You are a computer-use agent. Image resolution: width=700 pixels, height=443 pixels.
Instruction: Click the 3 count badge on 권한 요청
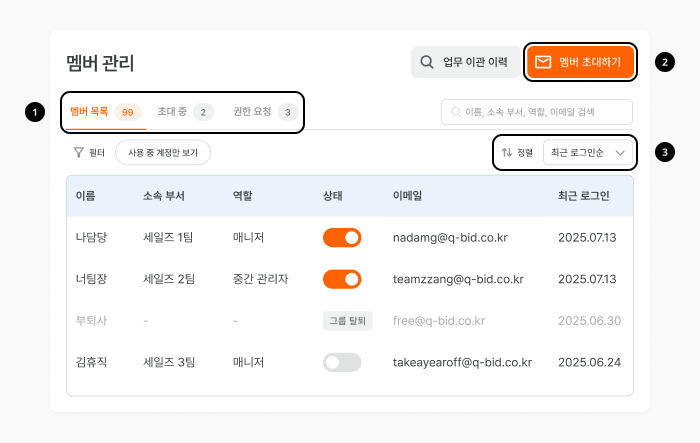pos(288,112)
